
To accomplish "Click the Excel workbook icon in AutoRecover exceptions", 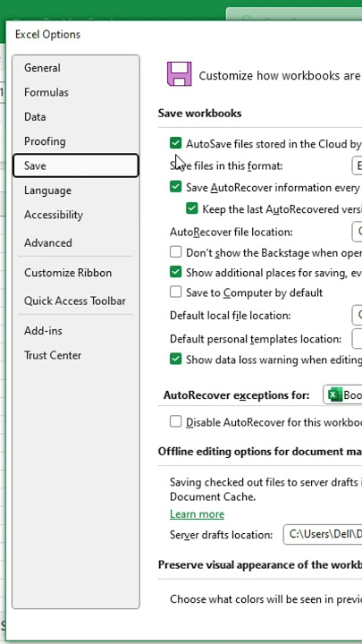I will (335, 395).
